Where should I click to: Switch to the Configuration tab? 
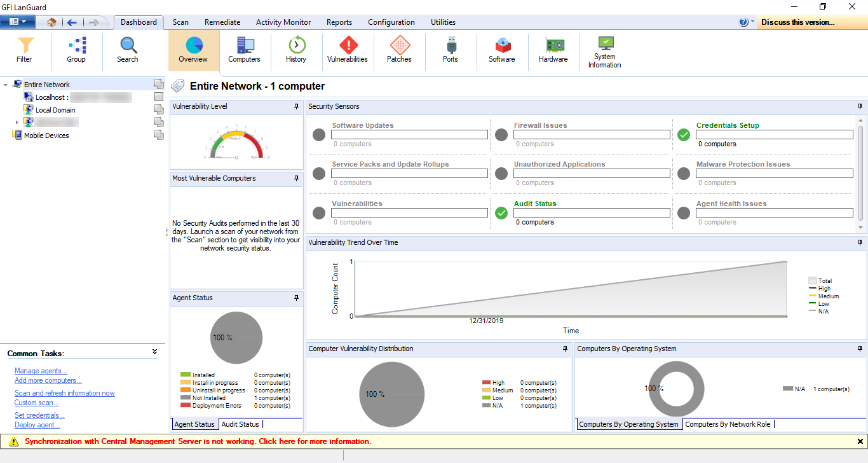coord(391,22)
